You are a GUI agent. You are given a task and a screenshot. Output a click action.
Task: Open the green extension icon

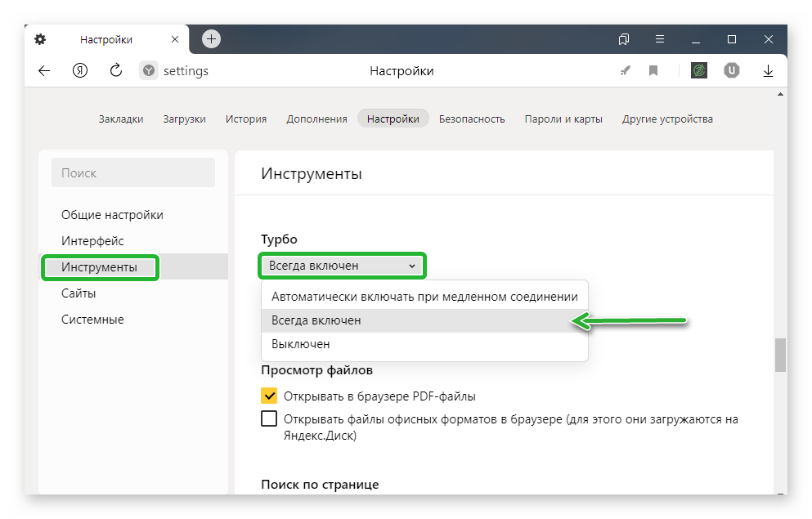699,70
